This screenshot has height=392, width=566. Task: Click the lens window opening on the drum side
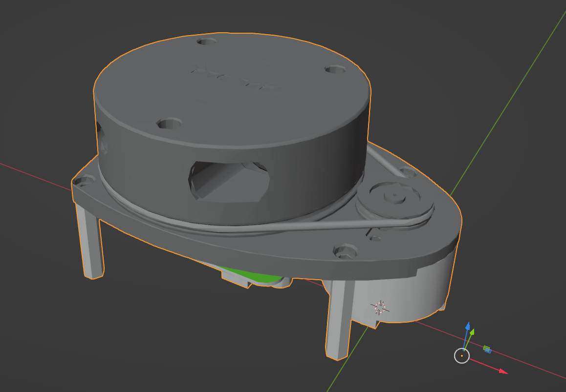pos(229,180)
